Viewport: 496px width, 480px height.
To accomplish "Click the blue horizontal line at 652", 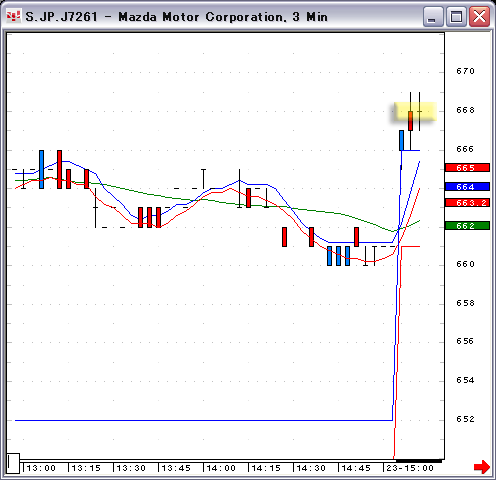I will [x=204, y=420].
